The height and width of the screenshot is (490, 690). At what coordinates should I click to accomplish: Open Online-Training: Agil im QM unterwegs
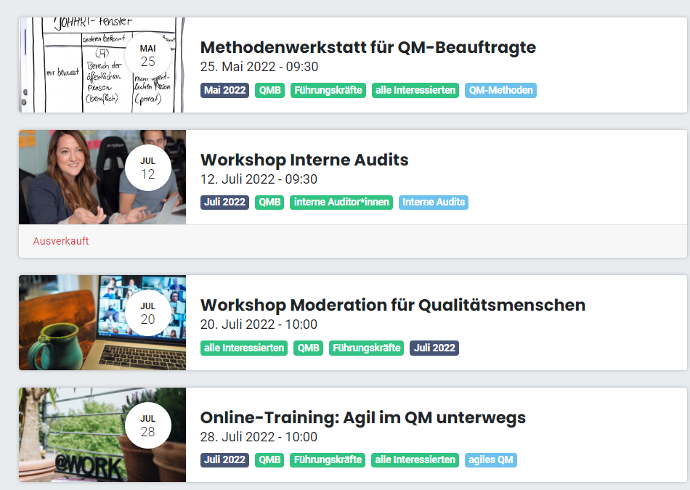point(363,417)
